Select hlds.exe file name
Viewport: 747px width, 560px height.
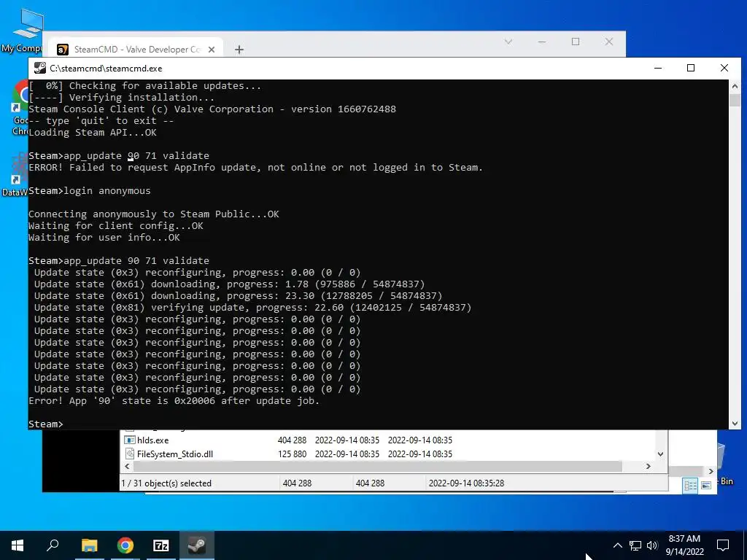(x=152, y=440)
